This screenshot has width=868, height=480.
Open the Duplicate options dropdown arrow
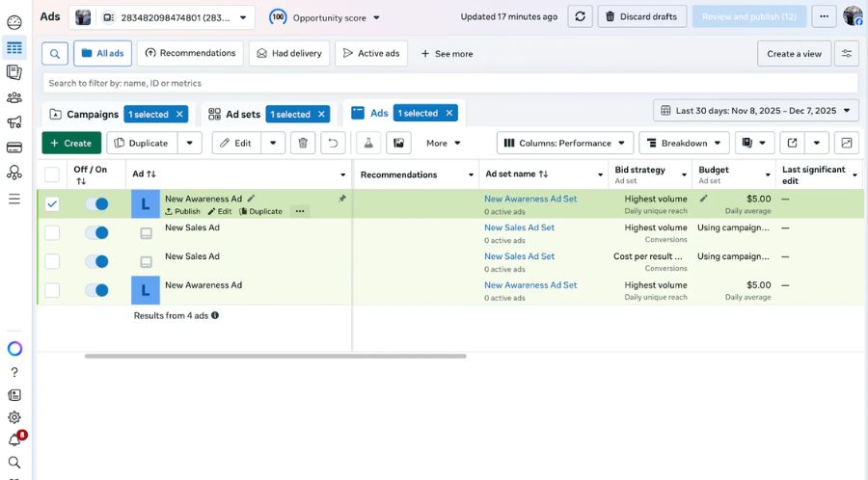[189, 143]
